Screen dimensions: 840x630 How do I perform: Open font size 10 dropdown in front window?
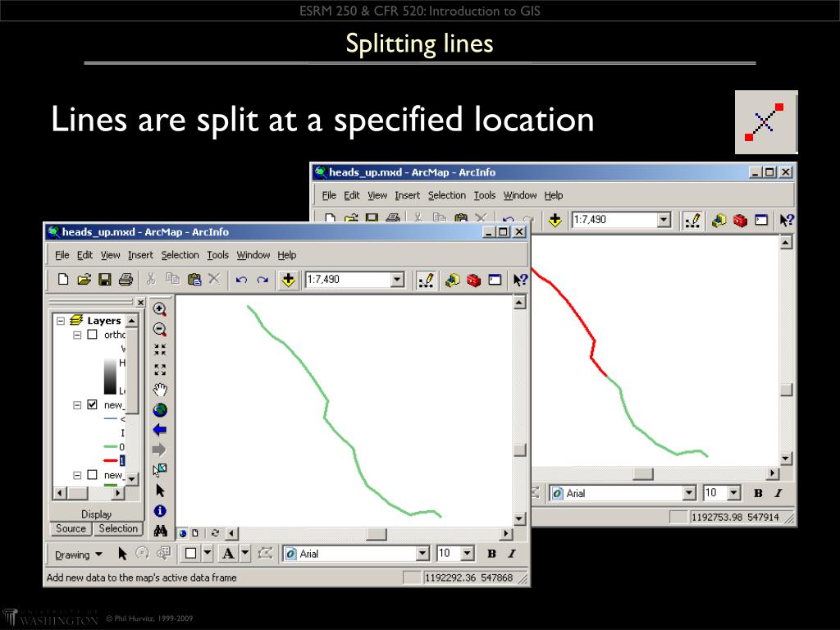point(467,554)
